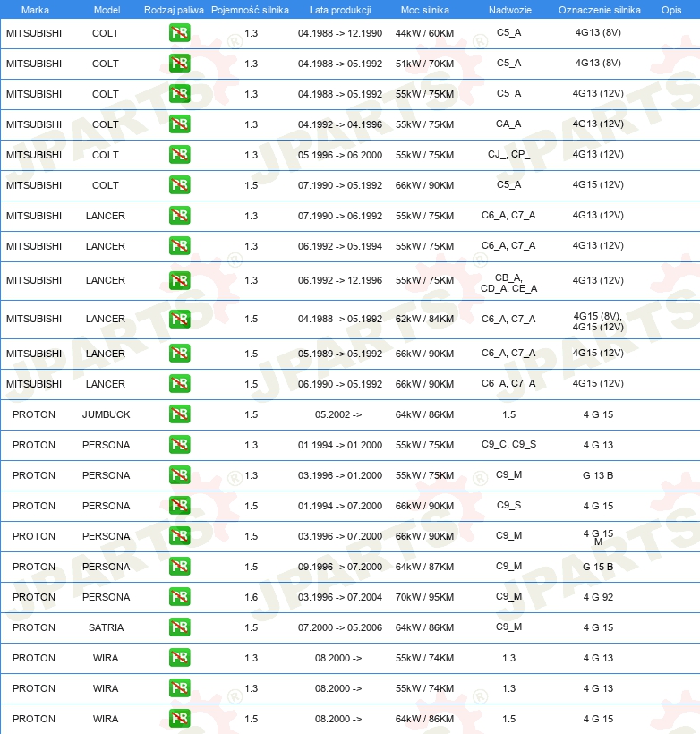Click the fuel icon for Proton Jumbuck
The width and height of the screenshot is (700, 734).
coord(180,414)
